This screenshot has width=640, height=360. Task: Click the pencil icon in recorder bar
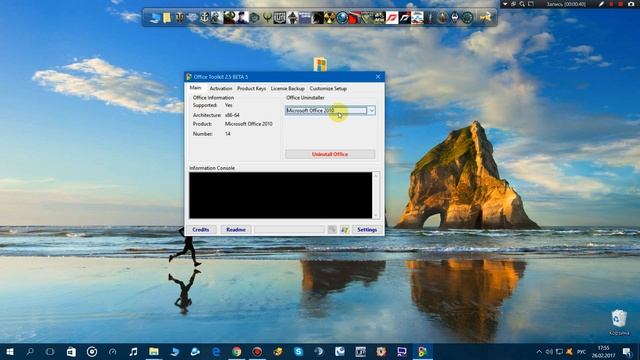[x=601, y=4]
